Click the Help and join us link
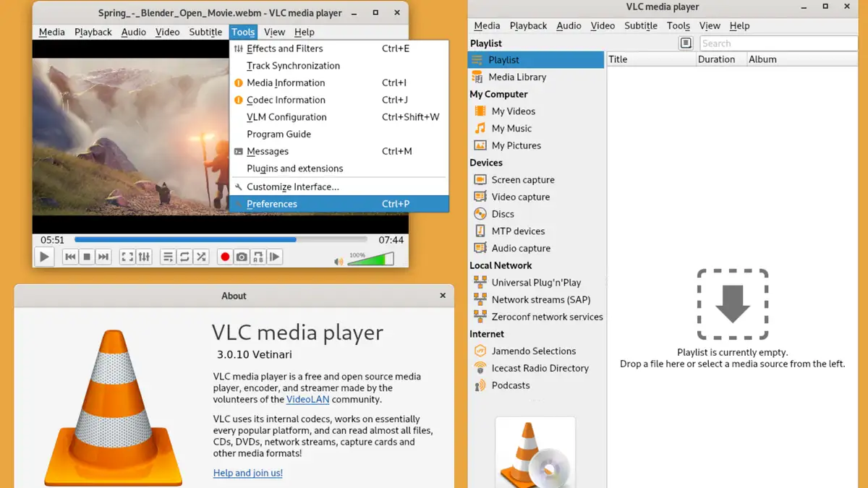Viewport: 868px width, 488px height. click(x=248, y=473)
